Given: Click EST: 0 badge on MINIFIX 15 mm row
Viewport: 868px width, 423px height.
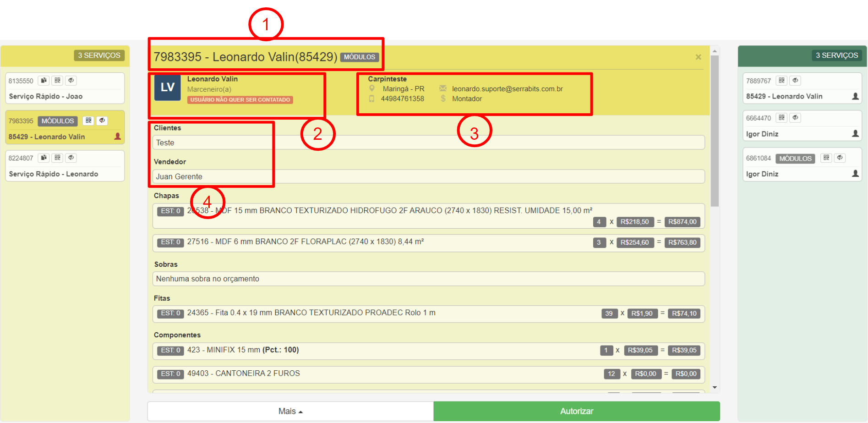Looking at the screenshot, I should click(x=170, y=351).
